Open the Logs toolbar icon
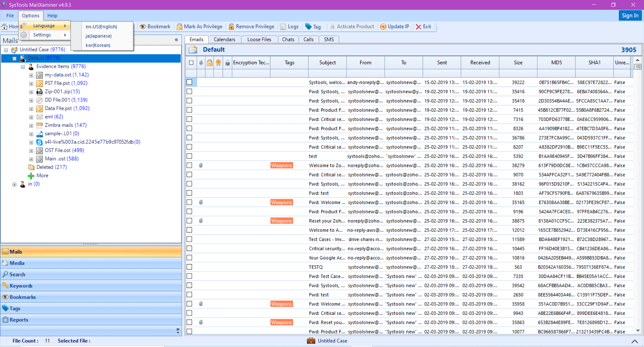644x347 pixels. click(283, 27)
